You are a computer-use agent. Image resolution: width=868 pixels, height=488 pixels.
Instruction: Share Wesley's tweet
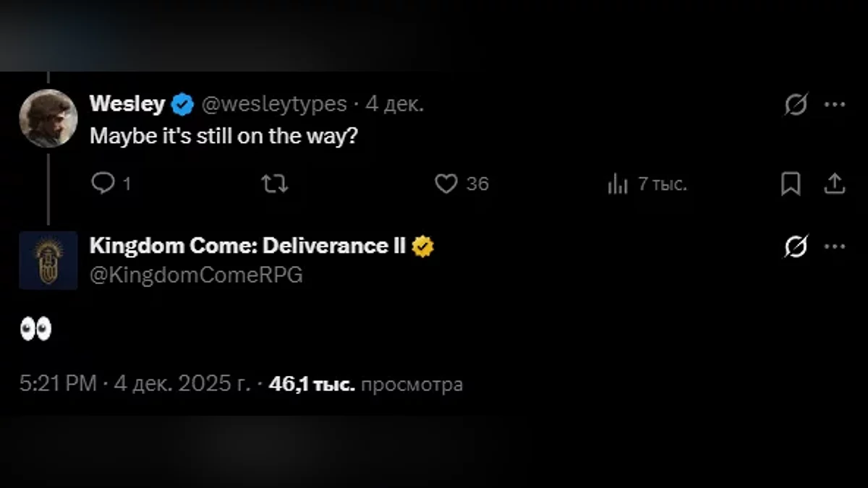pos(835,184)
